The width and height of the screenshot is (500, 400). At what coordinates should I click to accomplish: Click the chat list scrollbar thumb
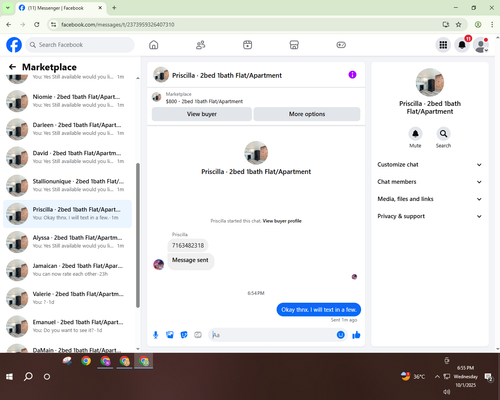(x=138, y=235)
